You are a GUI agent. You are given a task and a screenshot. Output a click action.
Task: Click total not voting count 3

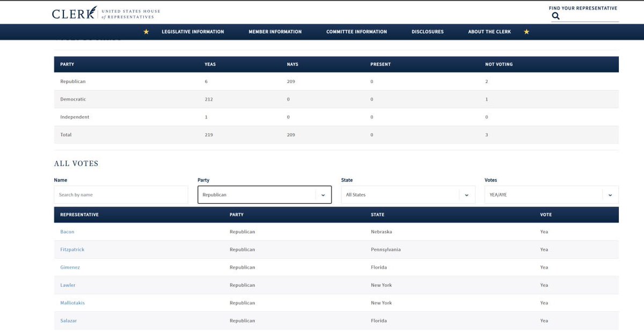click(x=487, y=135)
